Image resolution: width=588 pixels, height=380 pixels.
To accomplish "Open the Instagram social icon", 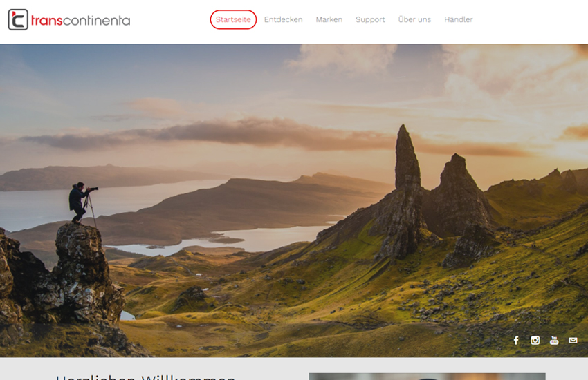I will point(535,341).
